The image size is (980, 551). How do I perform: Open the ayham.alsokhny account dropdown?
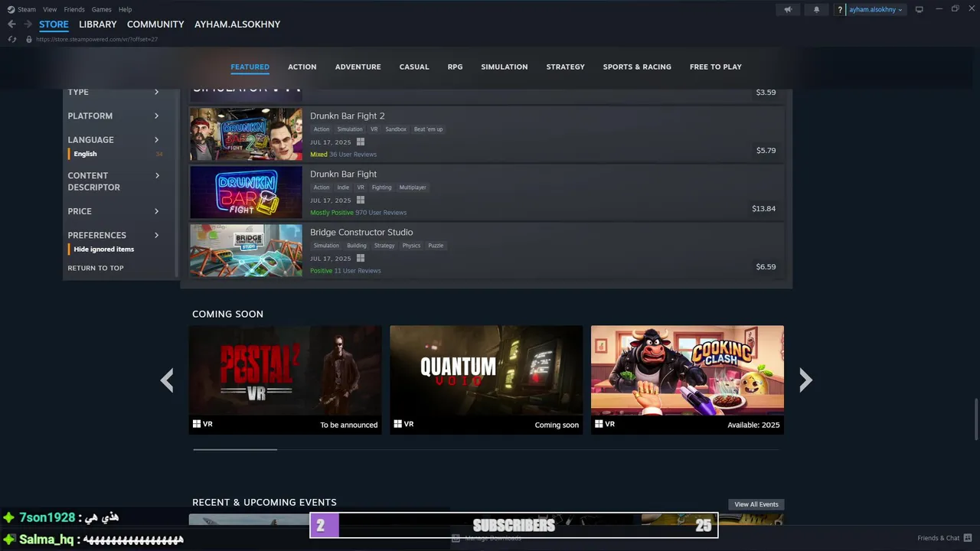[x=876, y=9]
